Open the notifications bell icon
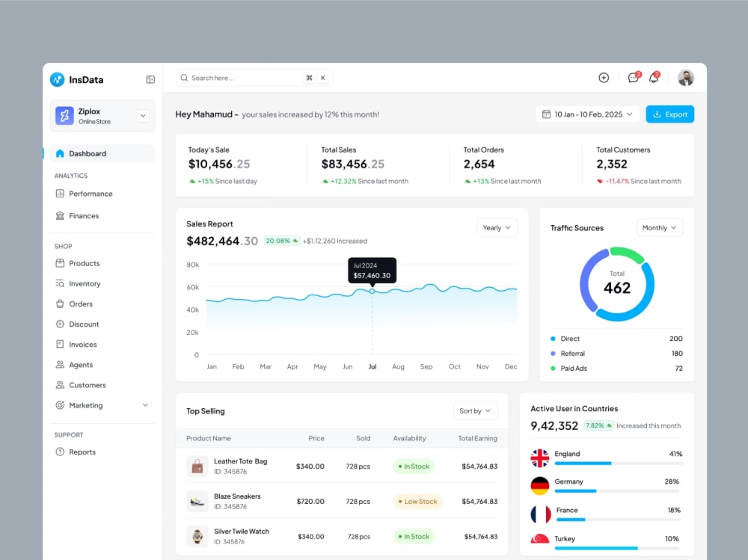 654,77
